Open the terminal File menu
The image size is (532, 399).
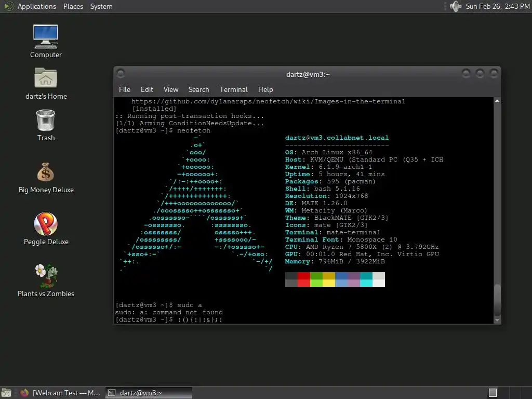pos(125,89)
